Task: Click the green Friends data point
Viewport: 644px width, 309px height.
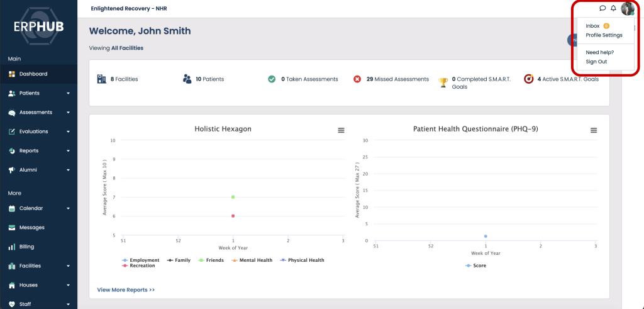Action: pos(233,197)
